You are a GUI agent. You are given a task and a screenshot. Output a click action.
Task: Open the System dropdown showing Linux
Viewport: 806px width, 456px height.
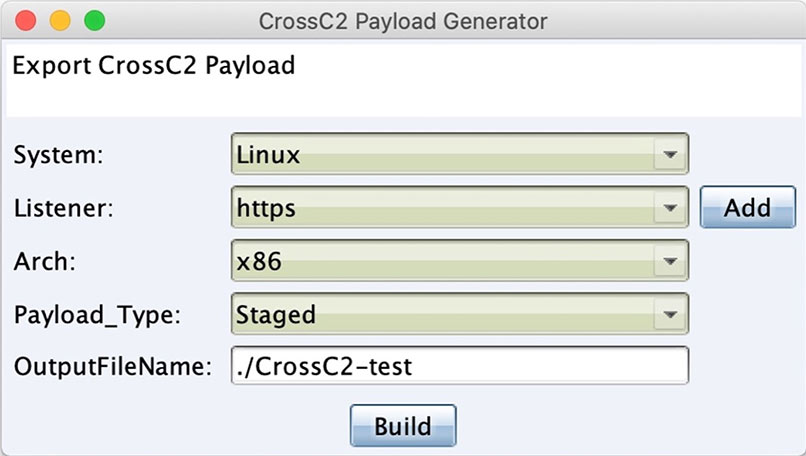[460, 154]
